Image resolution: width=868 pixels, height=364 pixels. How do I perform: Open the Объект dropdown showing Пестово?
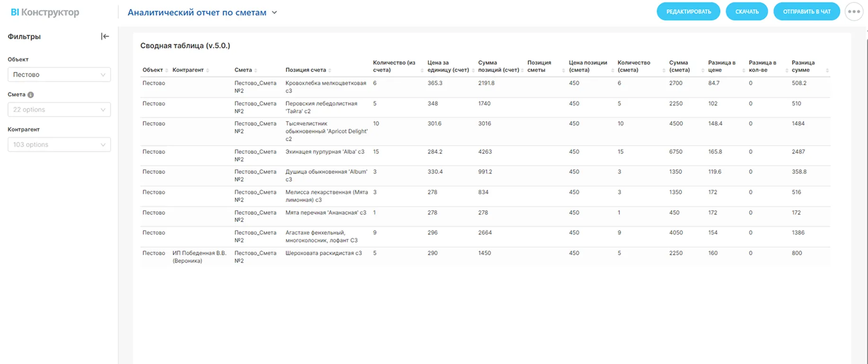(x=59, y=75)
